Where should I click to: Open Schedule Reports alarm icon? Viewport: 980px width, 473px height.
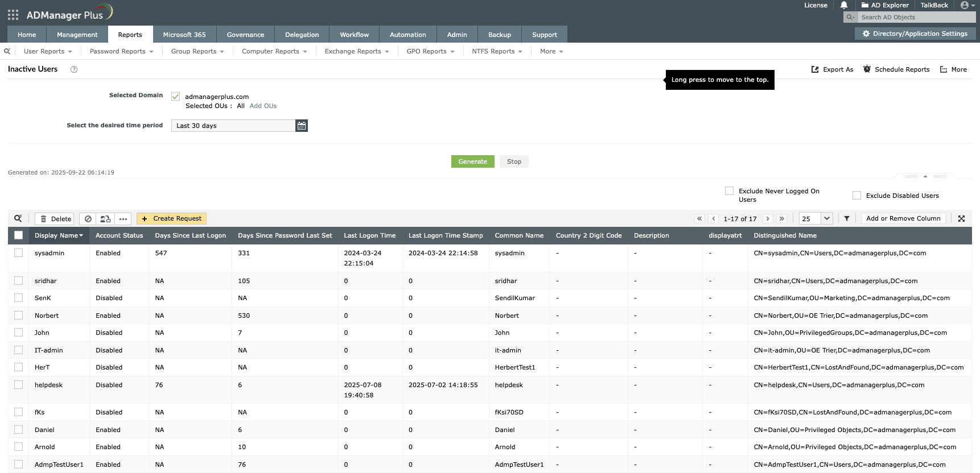[867, 69]
